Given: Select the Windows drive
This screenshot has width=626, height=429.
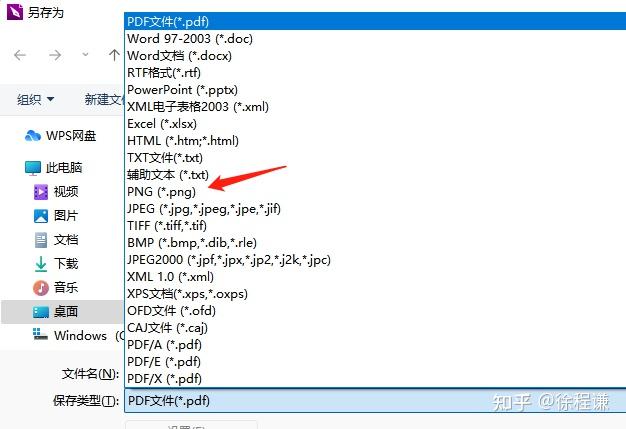Looking at the screenshot, I should click(80, 335).
